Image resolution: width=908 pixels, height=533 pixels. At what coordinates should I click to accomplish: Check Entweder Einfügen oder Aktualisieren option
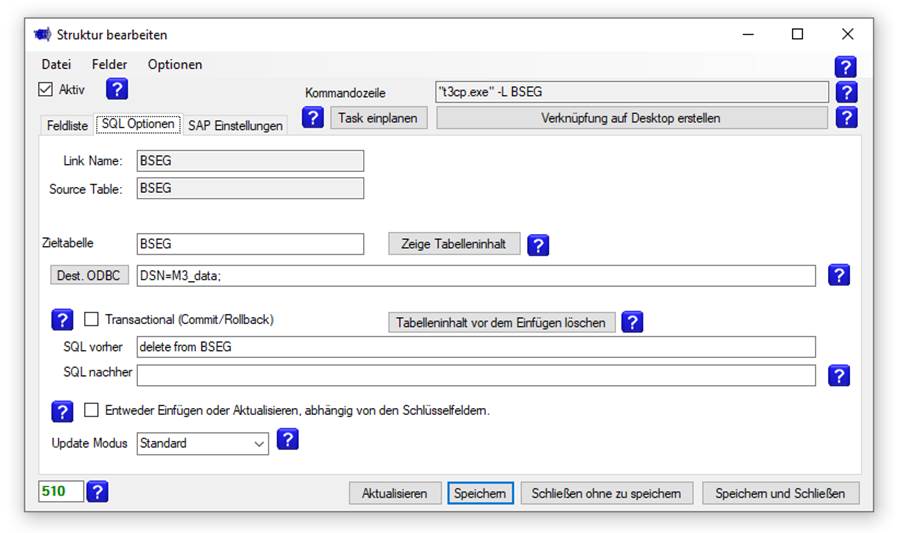pos(91,410)
